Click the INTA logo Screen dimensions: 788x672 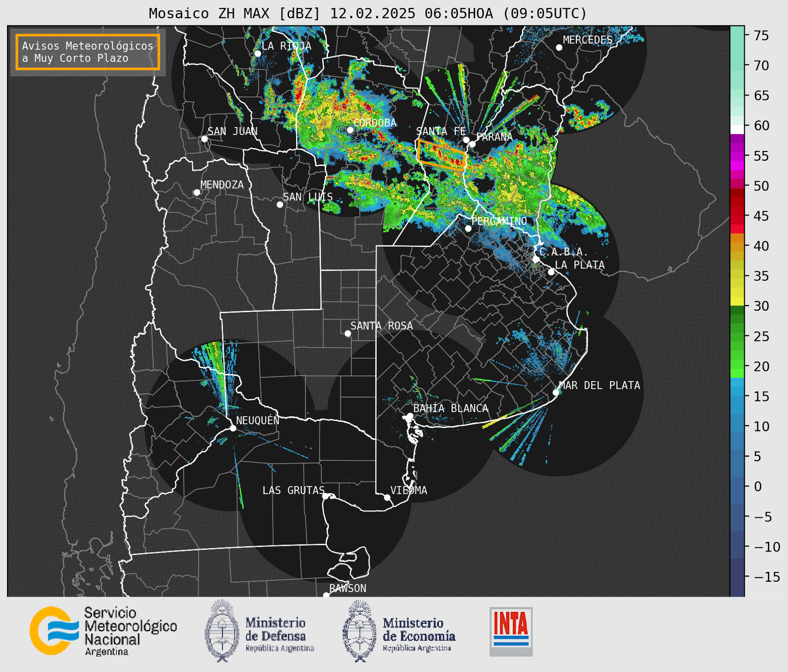[511, 631]
